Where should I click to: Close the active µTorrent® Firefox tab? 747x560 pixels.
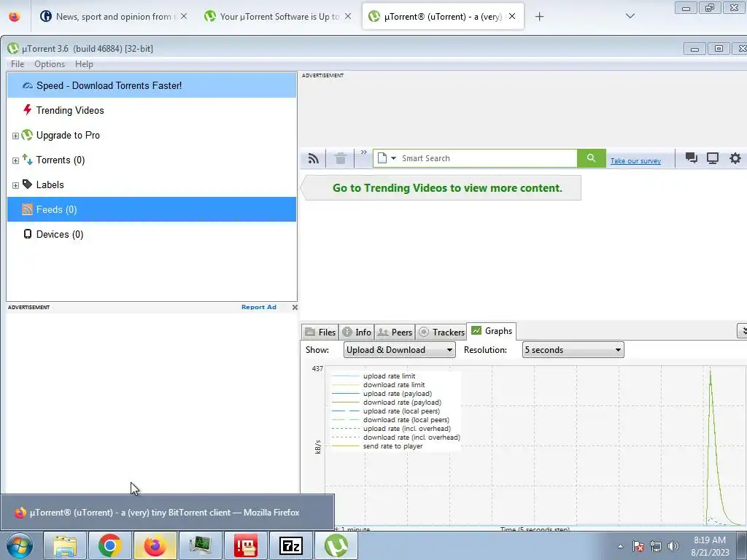[512, 16]
